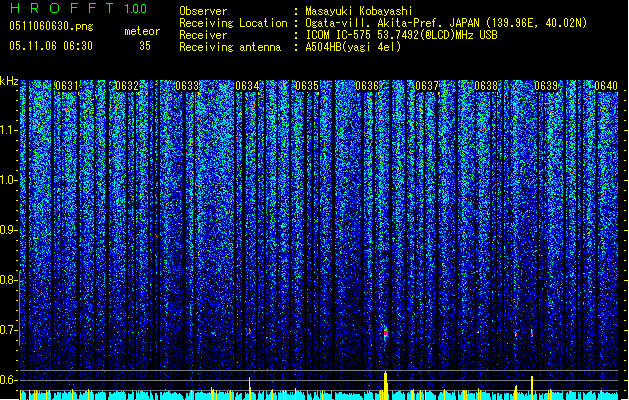Click the "Observer" field label
Viewport: 629px width, 400px height.
point(203,11)
